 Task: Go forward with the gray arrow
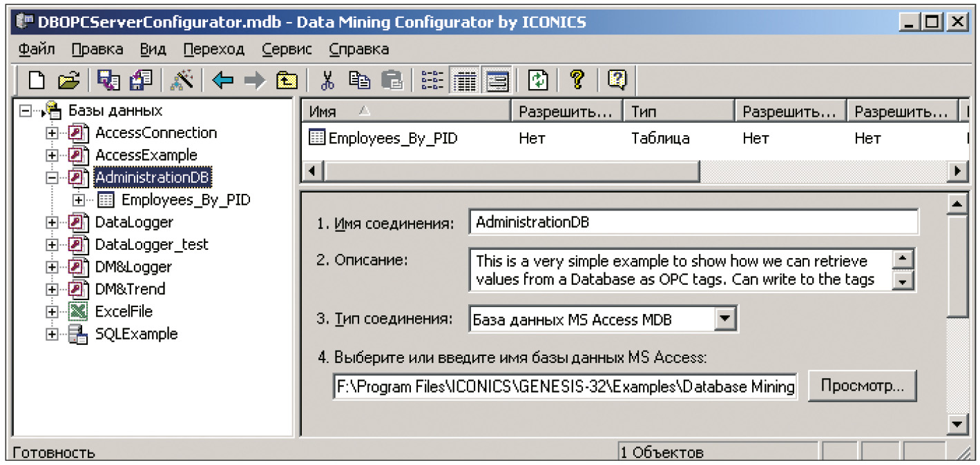254,81
